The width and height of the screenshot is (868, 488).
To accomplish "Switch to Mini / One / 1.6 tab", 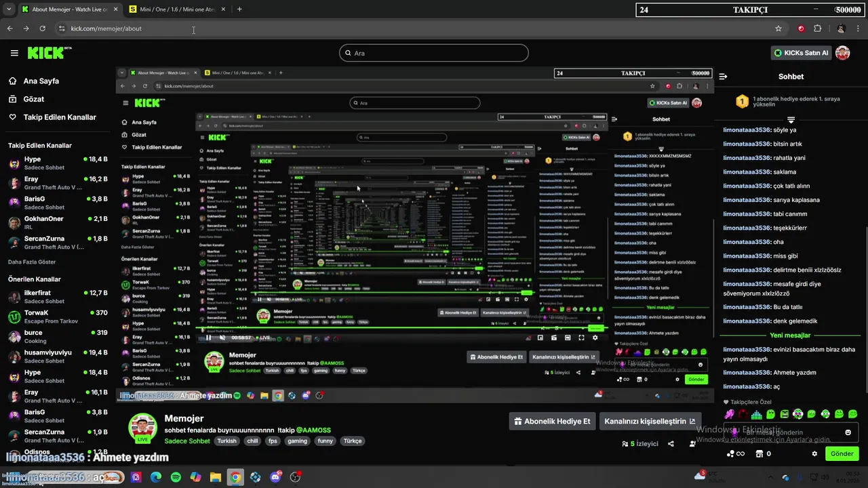I will (x=178, y=9).
